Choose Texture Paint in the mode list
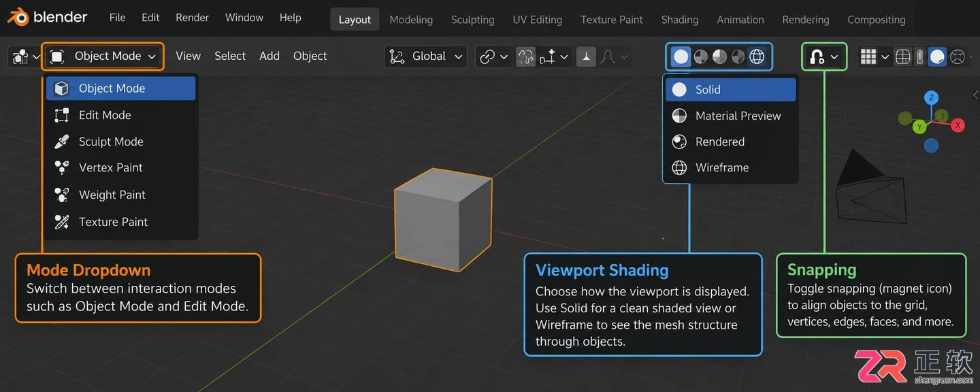 121,222
